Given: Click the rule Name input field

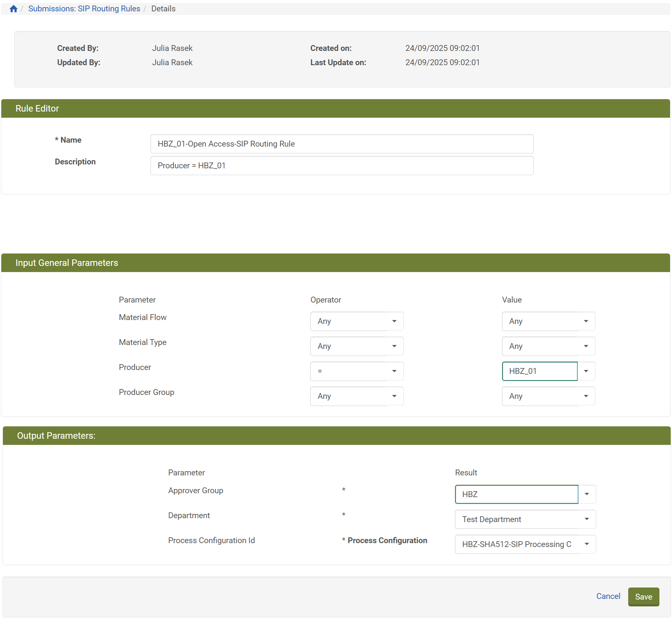Looking at the screenshot, I should click(x=342, y=144).
